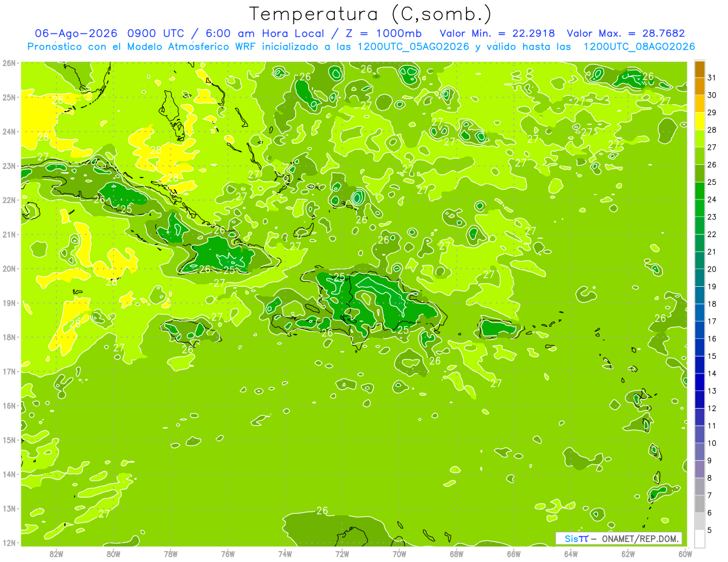This screenshot has height=562, width=728.
Task: Click the yellow colorbar swatch between 28 and 29
Action: point(699,121)
